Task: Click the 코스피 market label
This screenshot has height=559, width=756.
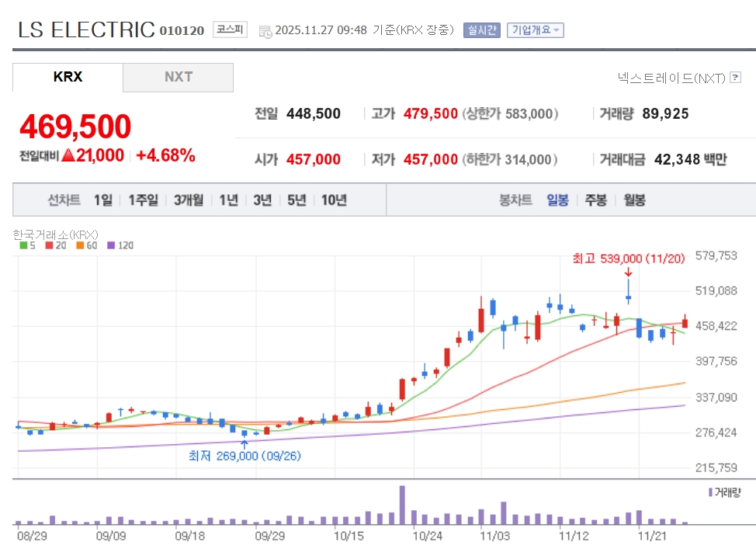Action: pos(230,30)
